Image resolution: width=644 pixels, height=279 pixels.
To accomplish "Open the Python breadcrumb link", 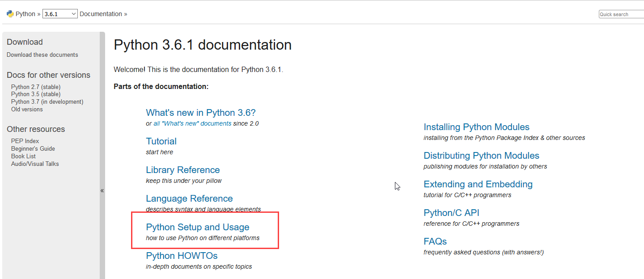I will coord(25,14).
